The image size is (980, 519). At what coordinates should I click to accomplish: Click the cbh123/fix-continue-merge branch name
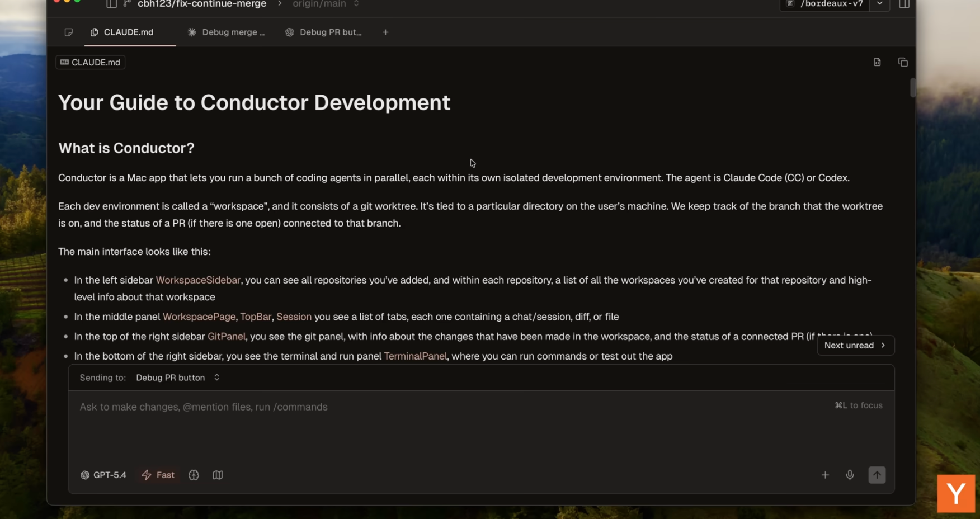tap(202, 4)
